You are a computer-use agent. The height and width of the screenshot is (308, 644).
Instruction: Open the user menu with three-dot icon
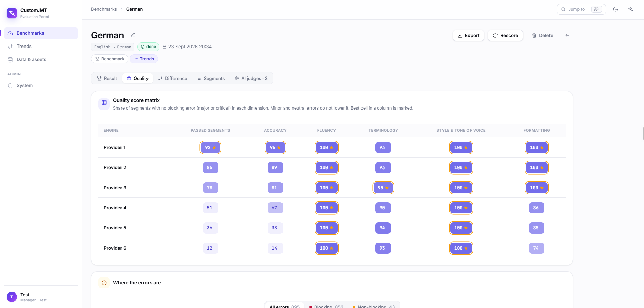click(73, 297)
